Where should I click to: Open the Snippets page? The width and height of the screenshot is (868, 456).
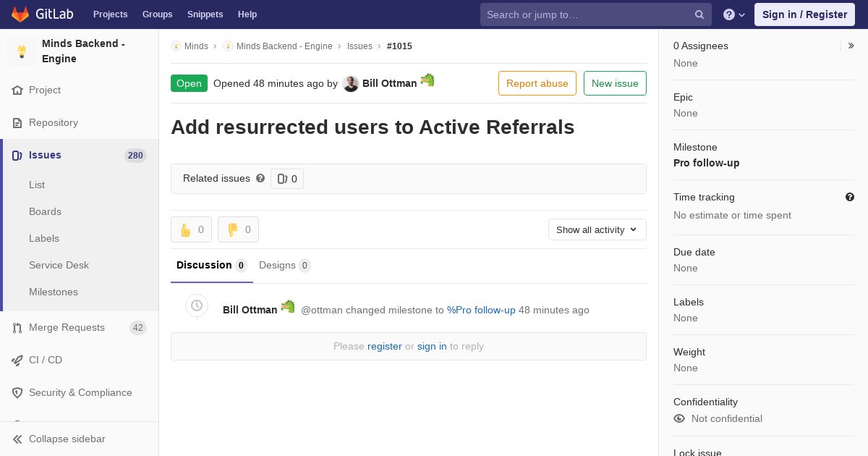[x=205, y=14]
